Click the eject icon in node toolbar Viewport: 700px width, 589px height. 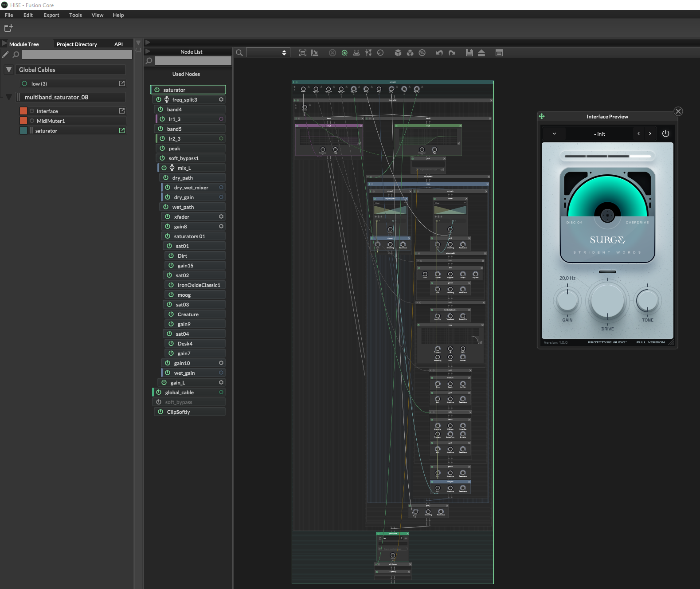(481, 53)
